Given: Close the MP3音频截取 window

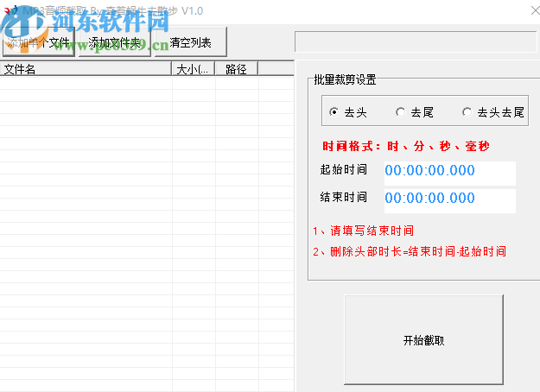Looking at the screenshot, I should [535, 10].
